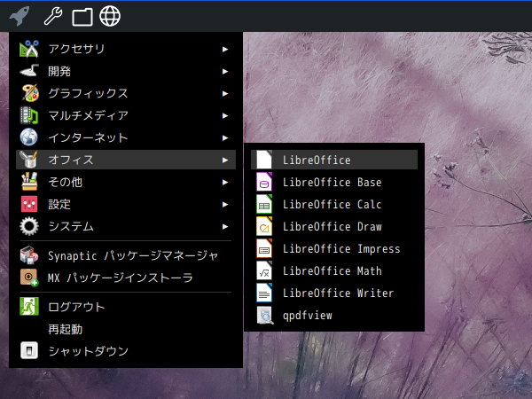Open the アクセサリ menu entry
This screenshot has width=532, height=399.
click(x=126, y=49)
